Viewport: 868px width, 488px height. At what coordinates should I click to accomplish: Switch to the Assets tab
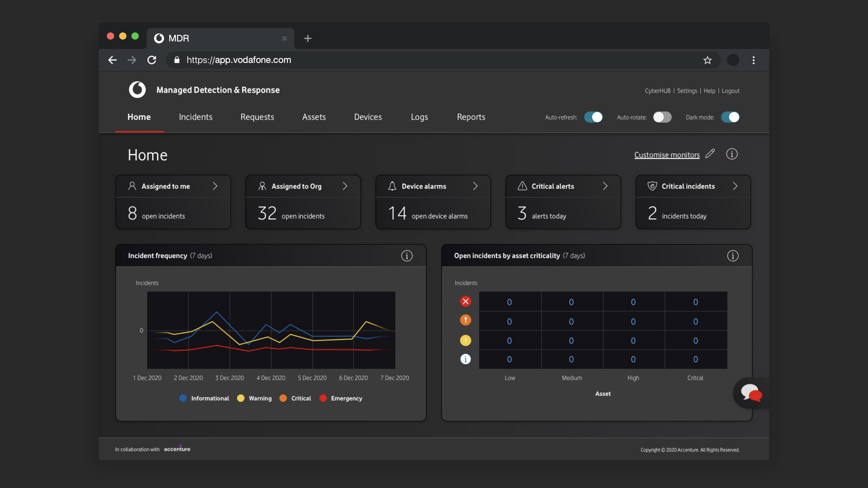314,117
